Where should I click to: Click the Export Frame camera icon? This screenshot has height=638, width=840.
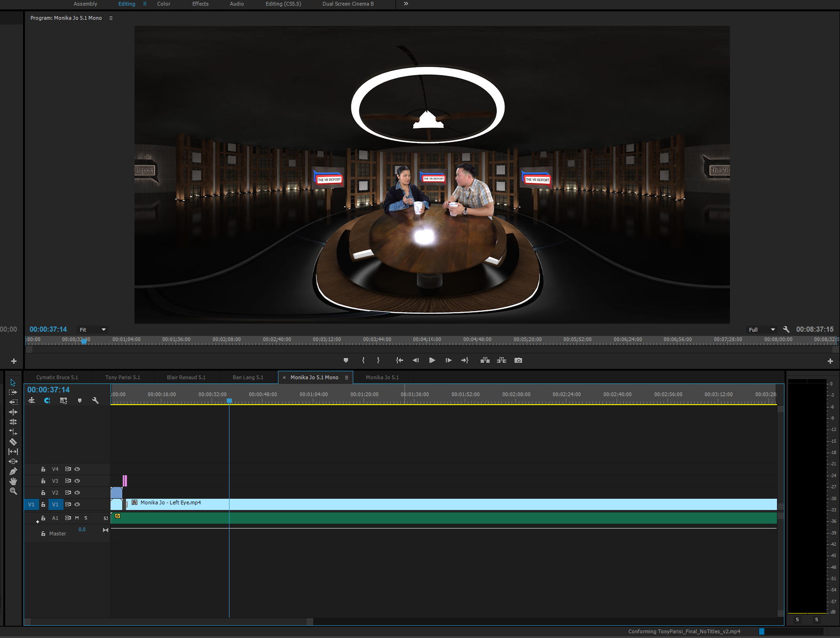[x=518, y=360]
